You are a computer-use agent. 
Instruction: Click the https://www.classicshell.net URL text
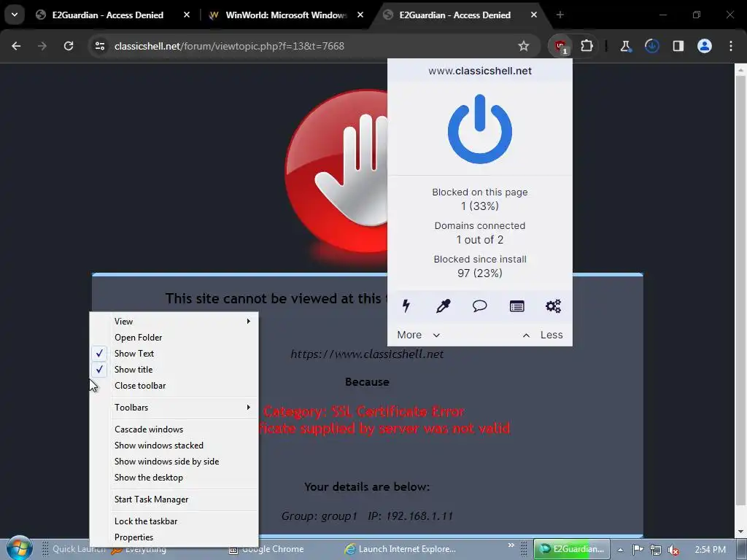pos(368,354)
